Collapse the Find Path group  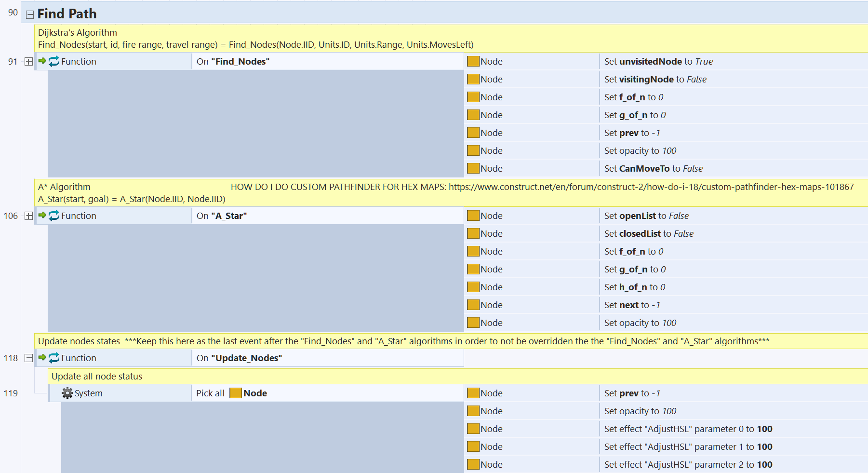pyautogui.click(x=30, y=14)
